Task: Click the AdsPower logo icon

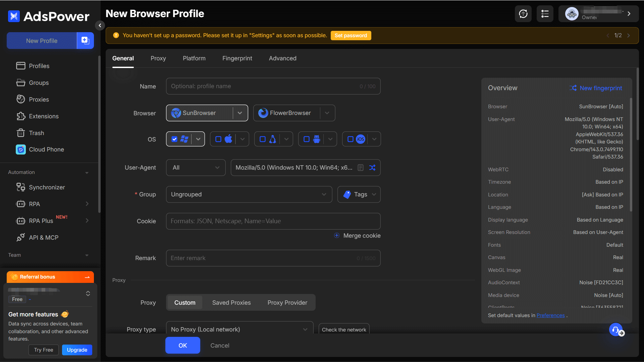Action: pyautogui.click(x=14, y=16)
